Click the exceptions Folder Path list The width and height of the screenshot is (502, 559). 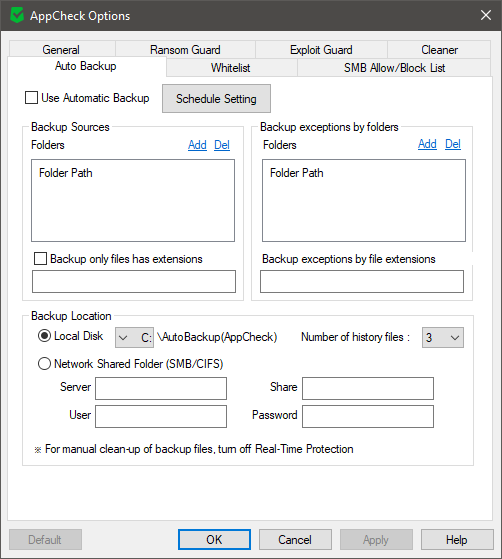point(364,200)
